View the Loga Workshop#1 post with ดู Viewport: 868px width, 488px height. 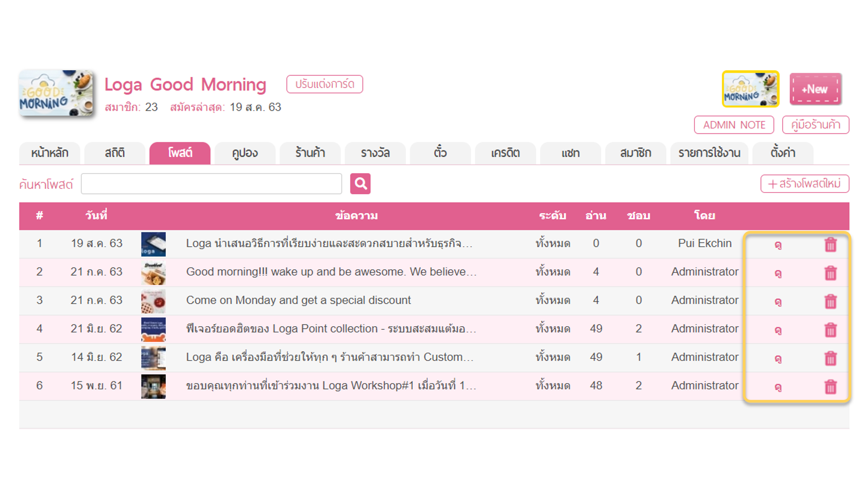point(778,387)
